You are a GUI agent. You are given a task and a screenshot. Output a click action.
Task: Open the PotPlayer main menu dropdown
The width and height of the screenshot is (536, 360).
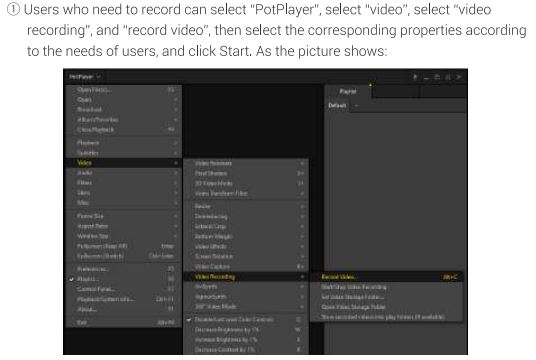pos(84,77)
